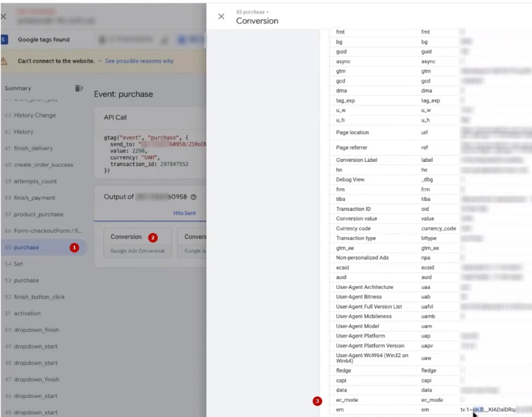Click the Google tags found count badge
This screenshot has width=532, height=417.
tap(3, 40)
